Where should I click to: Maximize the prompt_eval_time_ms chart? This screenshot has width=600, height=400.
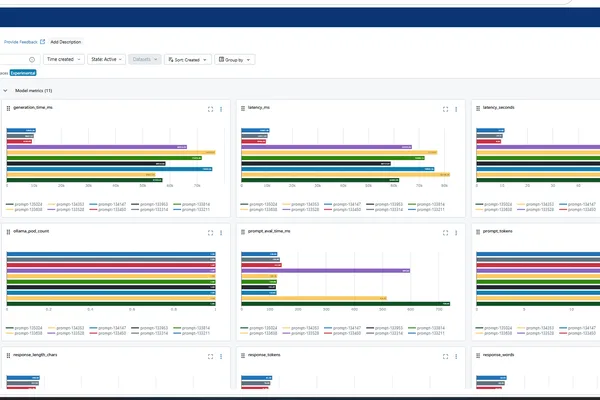[x=445, y=233]
